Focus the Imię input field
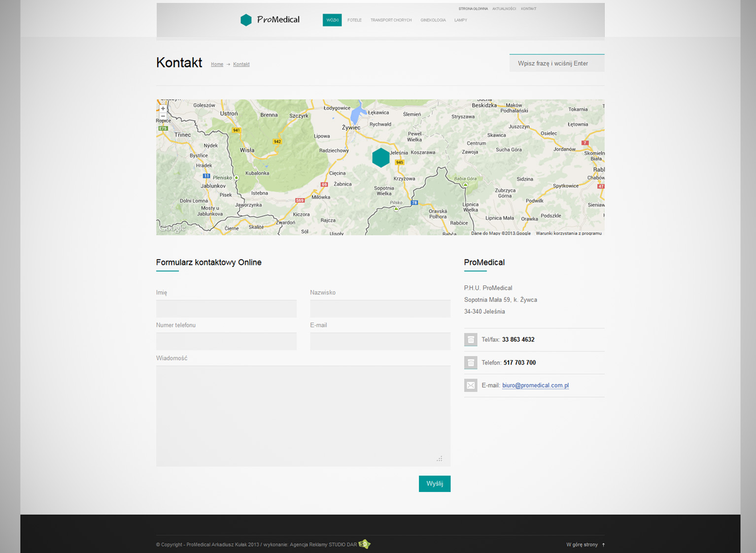Image resolution: width=756 pixels, height=553 pixels. click(x=226, y=309)
